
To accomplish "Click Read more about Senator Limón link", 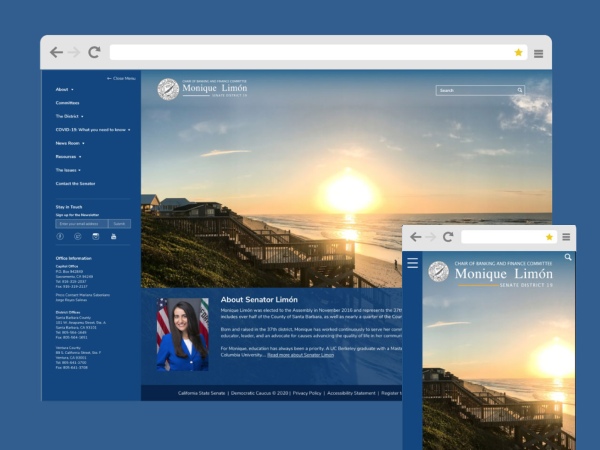I will (x=300, y=355).
